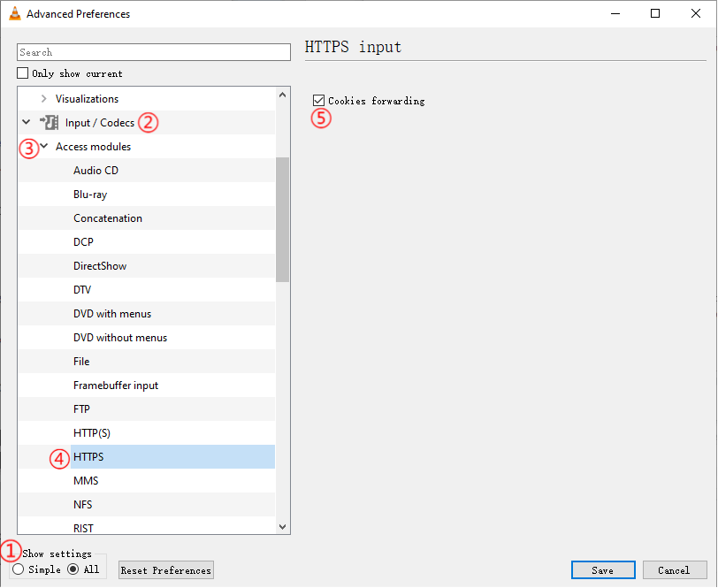This screenshot has width=718, height=588.
Task: Click the tree scrollbar up arrow
Action: click(x=283, y=94)
